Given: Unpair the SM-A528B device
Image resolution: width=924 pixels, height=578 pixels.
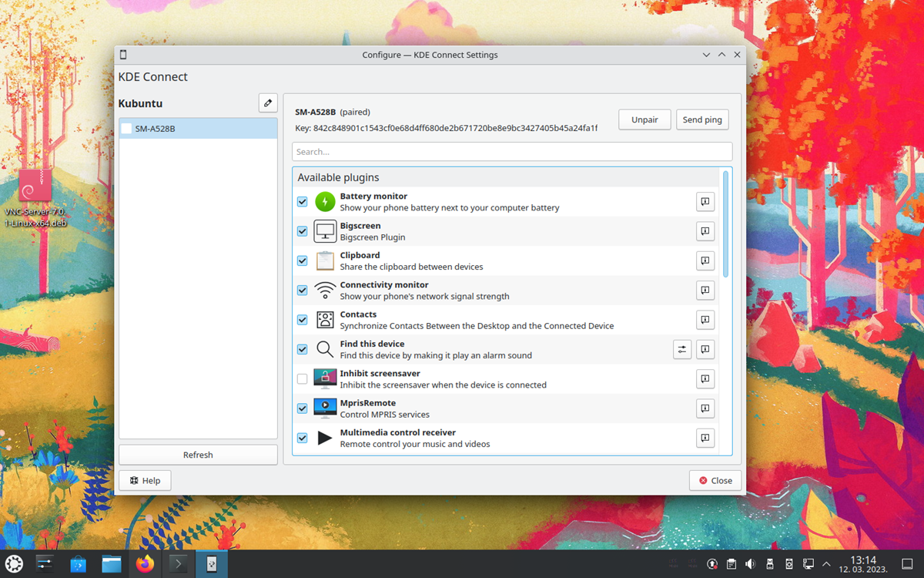Looking at the screenshot, I should tap(644, 120).
